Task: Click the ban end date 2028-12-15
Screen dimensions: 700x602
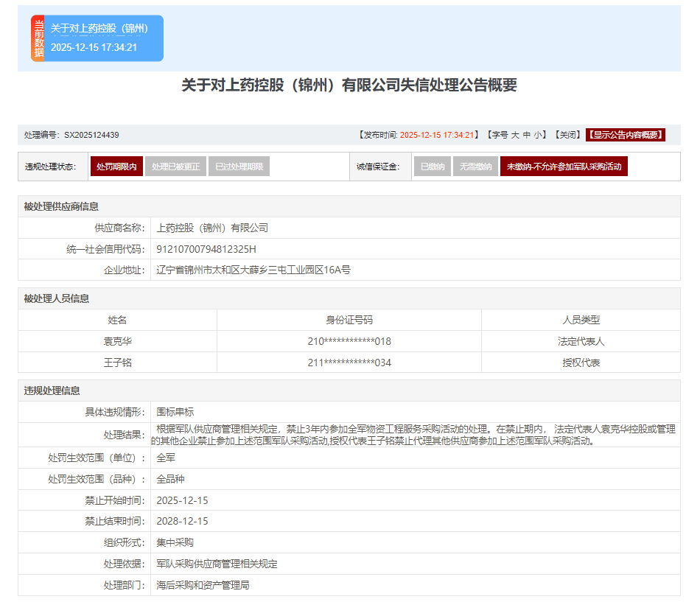Action: pyautogui.click(x=182, y=521)
